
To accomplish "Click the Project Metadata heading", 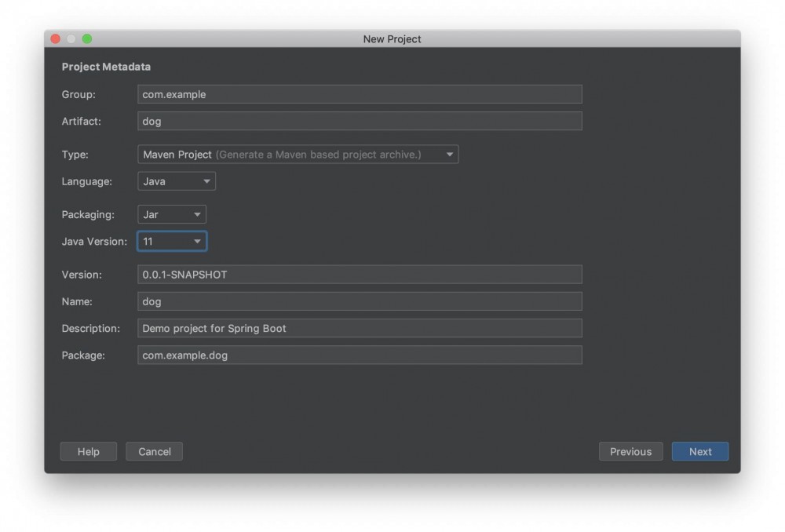I will tap(105, 67).
